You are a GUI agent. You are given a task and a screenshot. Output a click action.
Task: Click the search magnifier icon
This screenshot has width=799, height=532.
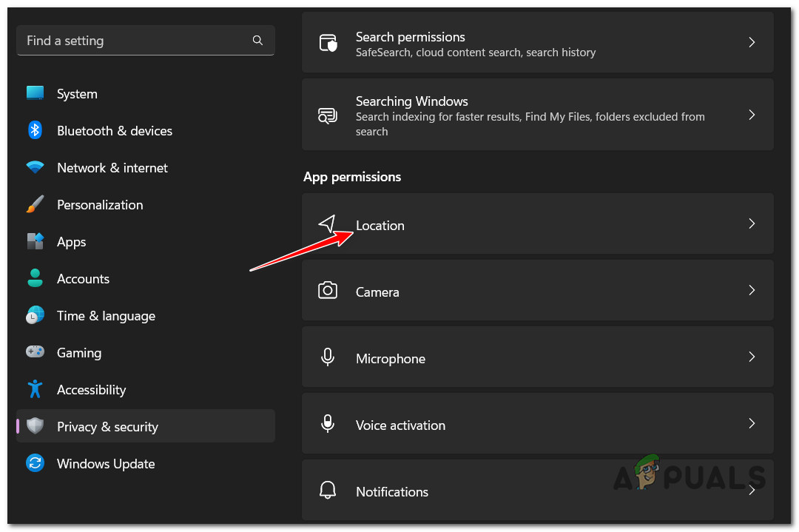[x=257, y=41]
